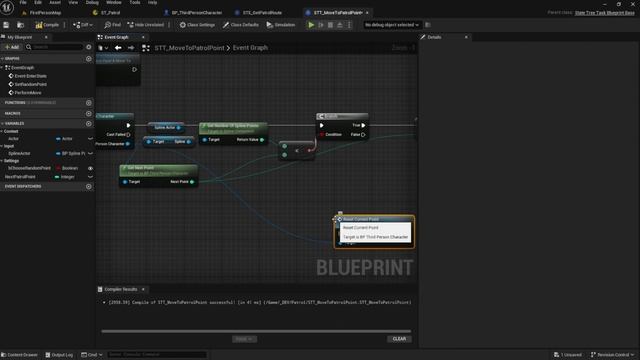Open the debug object selector dropdown

tap(391, 25)
